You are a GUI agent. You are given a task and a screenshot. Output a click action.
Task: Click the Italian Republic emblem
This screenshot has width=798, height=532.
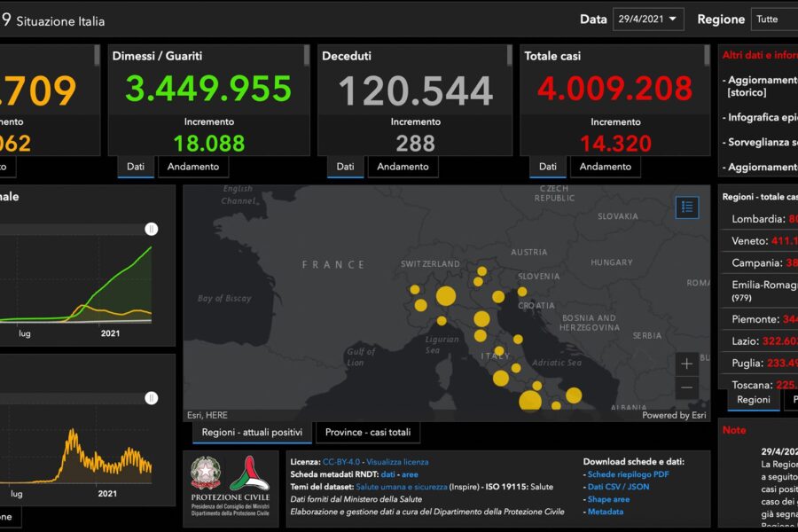[207, 477]
